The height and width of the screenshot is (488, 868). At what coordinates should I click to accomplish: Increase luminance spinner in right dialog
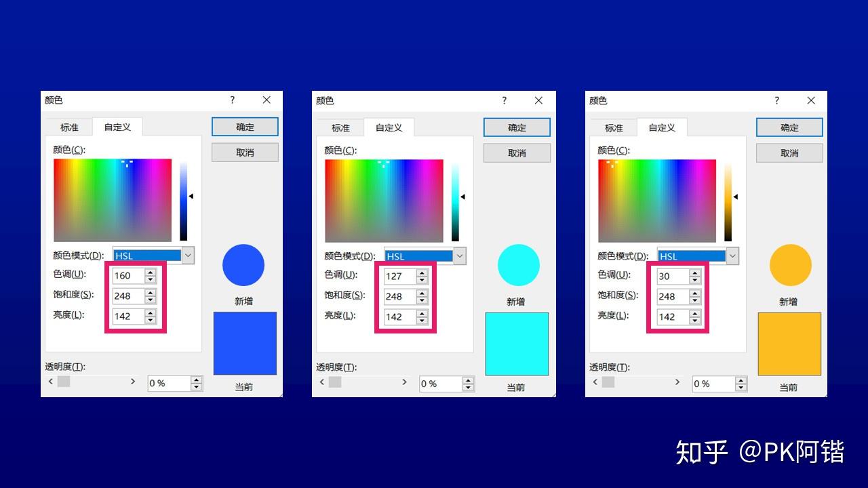pos(695,312)
